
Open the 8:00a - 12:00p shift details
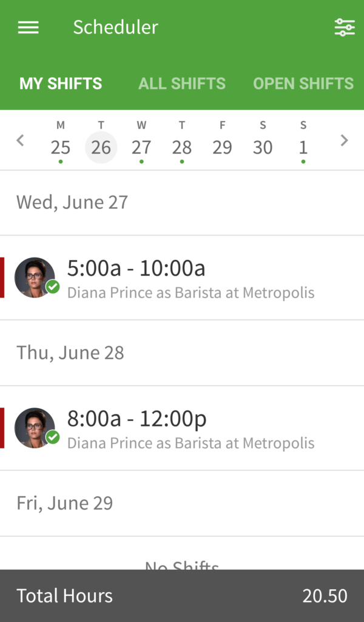tap(182, 428)
